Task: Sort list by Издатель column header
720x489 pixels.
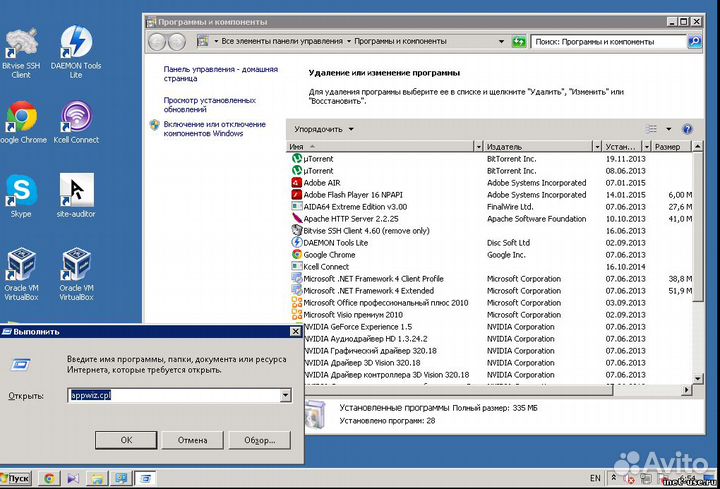Action: pyautogui.click(x=542, y=147)
